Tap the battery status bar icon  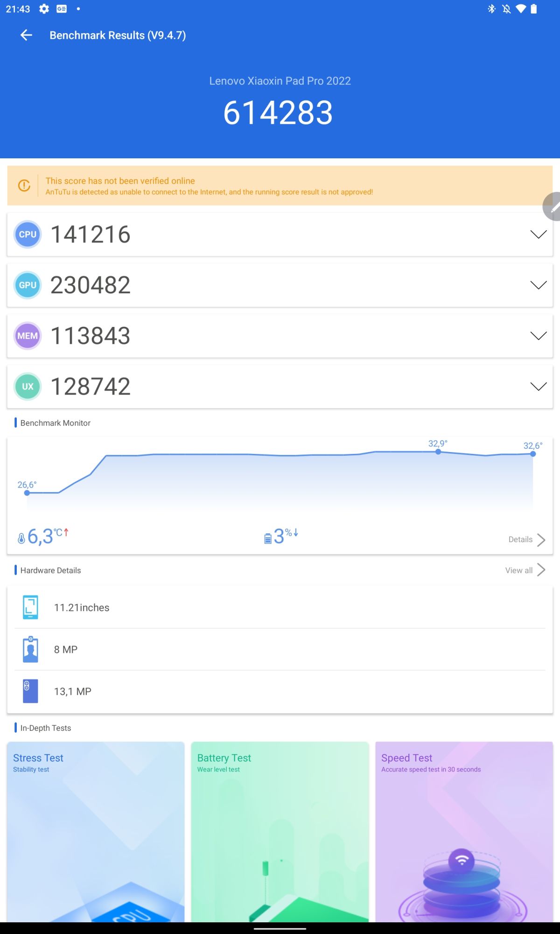tap(534, 9)
